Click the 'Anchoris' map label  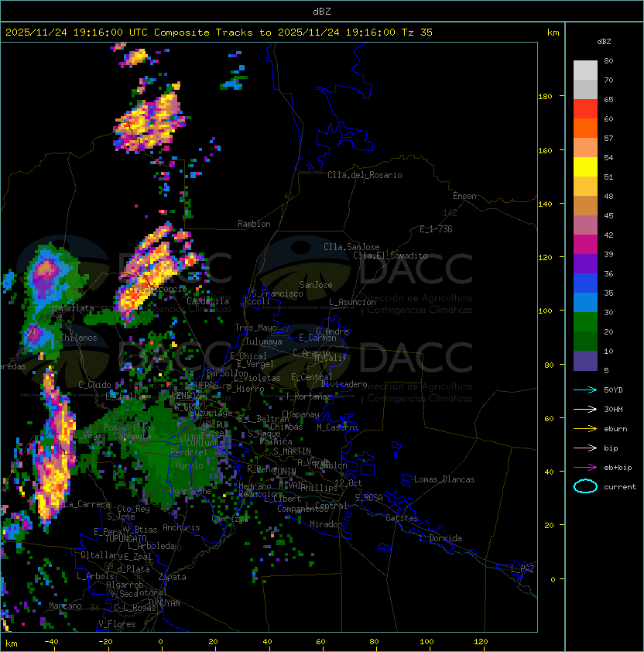[181, 527]
